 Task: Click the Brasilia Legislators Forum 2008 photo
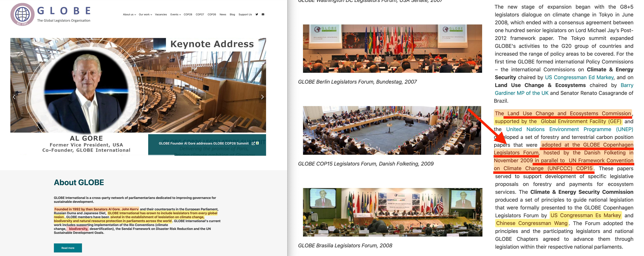pyautogui.click(x=392, y=212)
